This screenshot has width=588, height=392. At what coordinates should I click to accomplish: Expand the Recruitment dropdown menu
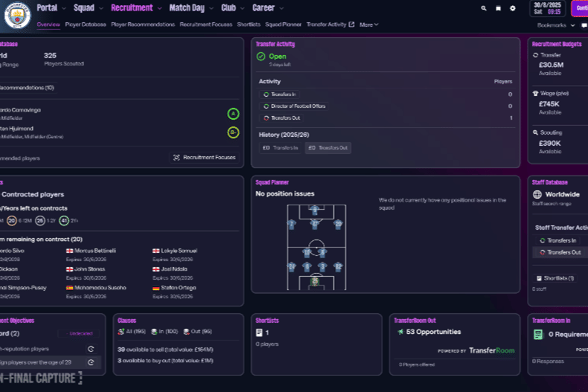(136, 8)
